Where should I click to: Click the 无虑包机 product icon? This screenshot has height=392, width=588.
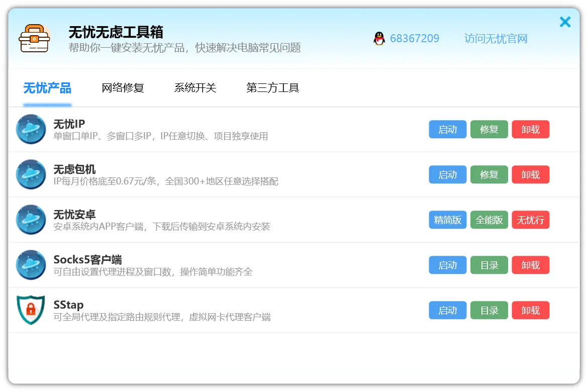tap(31, 174)
